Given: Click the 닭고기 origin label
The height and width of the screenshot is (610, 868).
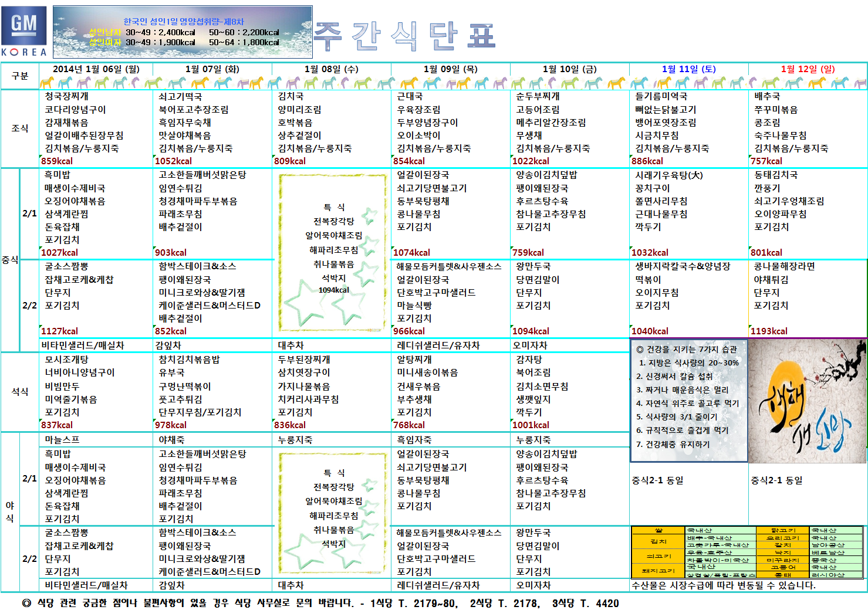Looking at the screenshot, I should 783,530.
